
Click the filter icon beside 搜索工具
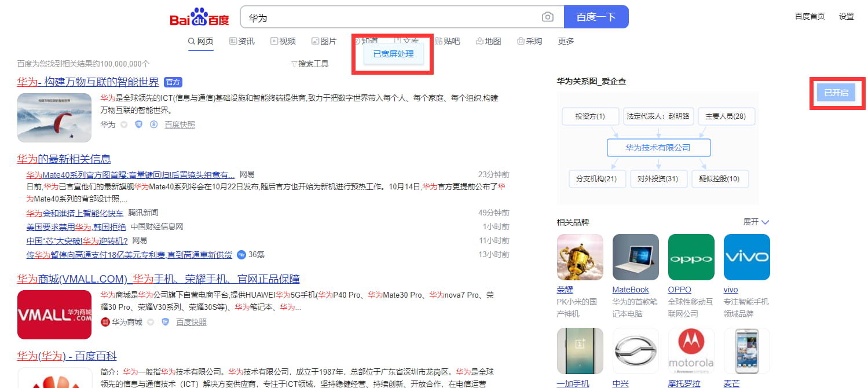[x=294, y=64]
